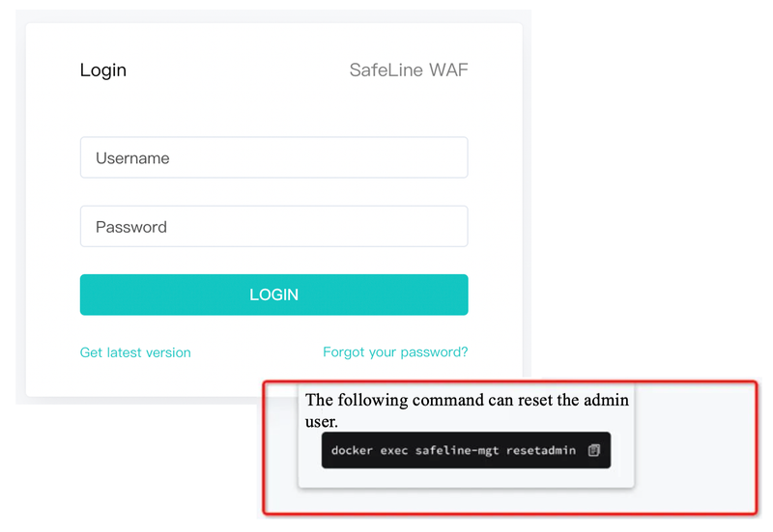Click the word "user." in the tooltip
The width and height of the screenshot is (773, 532).
click(x=322, y=422)
